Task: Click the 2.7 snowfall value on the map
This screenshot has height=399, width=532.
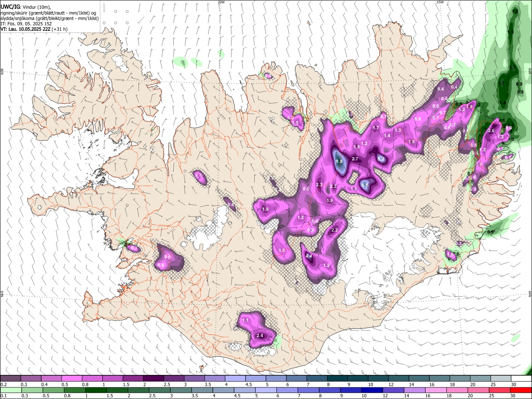Action: click(355, 159)
